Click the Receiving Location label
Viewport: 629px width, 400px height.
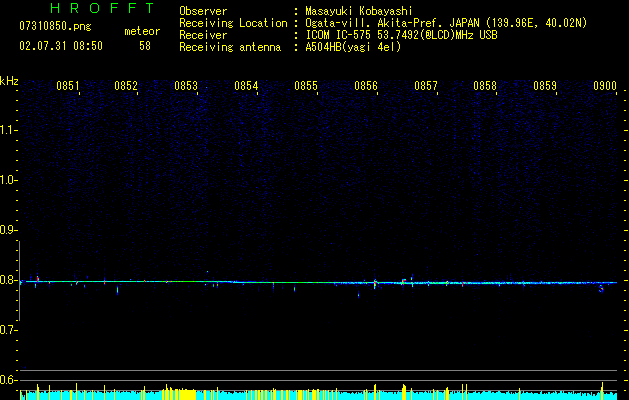coord(233,23)
